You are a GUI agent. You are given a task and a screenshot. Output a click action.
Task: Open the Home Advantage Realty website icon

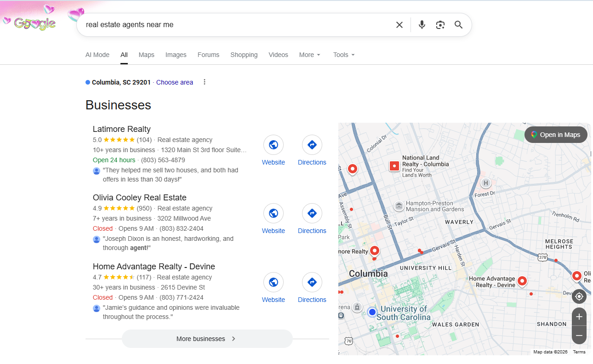click(274, 282)
